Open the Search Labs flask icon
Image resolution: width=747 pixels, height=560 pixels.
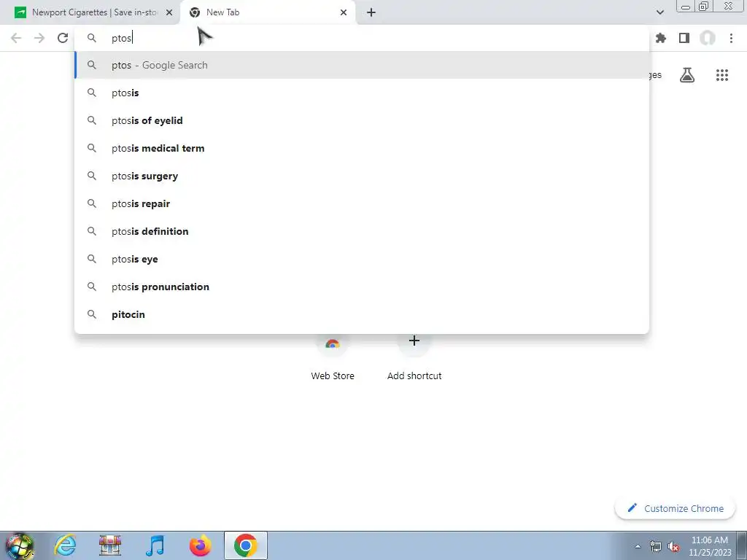687,75
